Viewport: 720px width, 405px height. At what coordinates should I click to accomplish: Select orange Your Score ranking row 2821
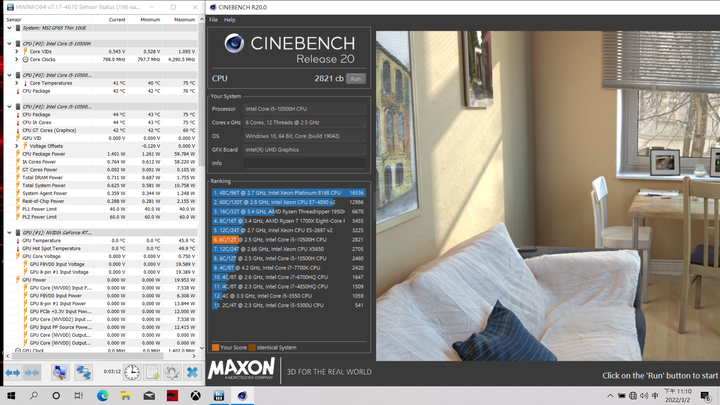(x=289, y=240)
